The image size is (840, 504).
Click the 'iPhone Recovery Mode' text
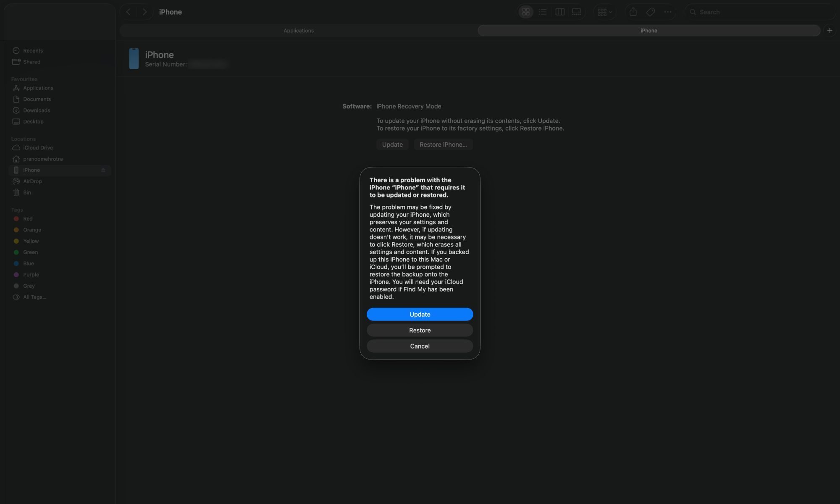point(409,106)
